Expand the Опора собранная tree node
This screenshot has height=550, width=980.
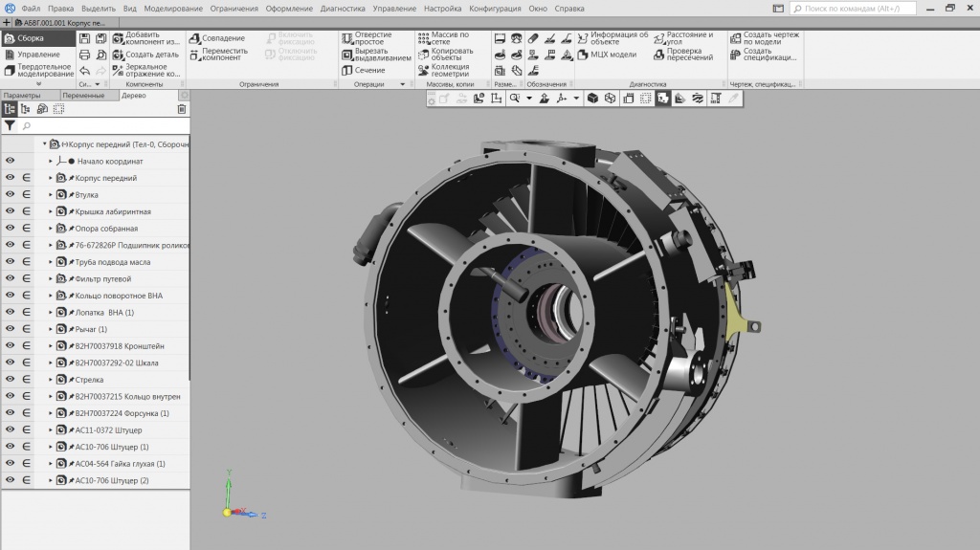click(51, 229)
